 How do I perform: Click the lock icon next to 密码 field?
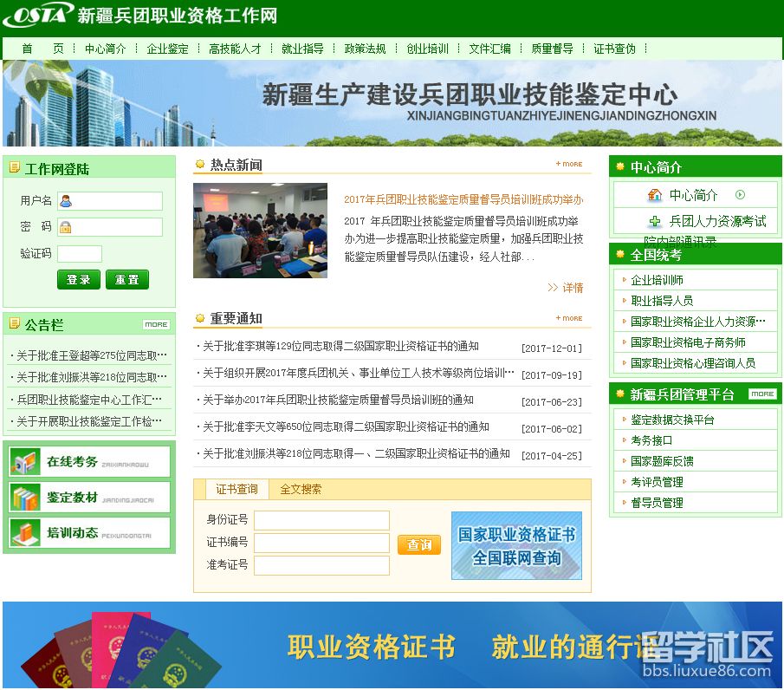(x=65, y=229)
